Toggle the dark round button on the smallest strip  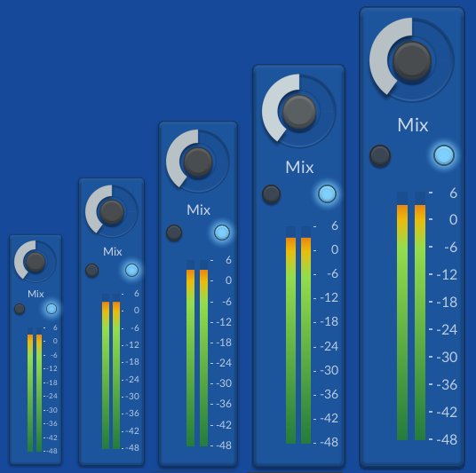(20, 309)
